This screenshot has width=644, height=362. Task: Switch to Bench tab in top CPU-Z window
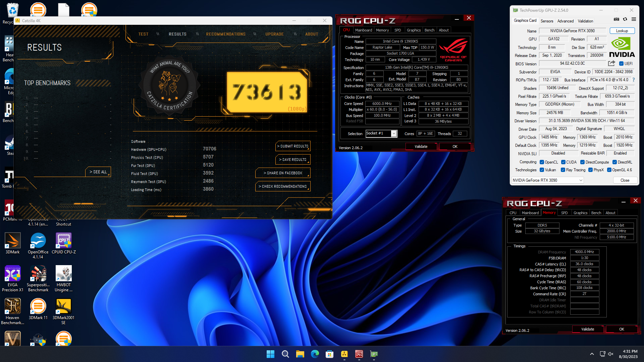[429, 30]
